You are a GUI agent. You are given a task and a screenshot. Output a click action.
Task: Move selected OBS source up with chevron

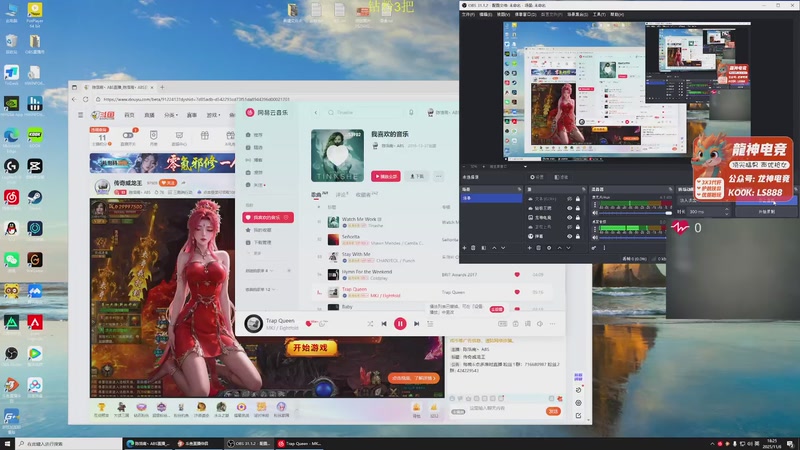coord(559,248)
